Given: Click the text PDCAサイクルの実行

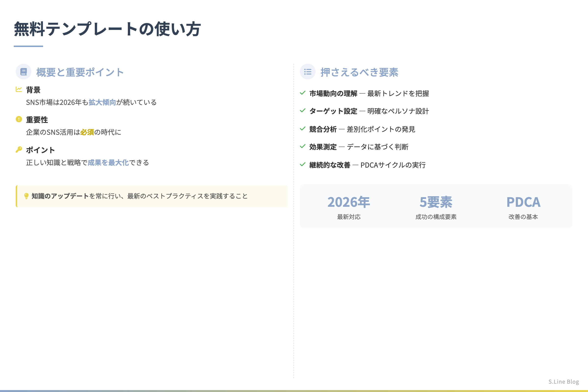Looking at the screenshot, I should pos(393,165).
